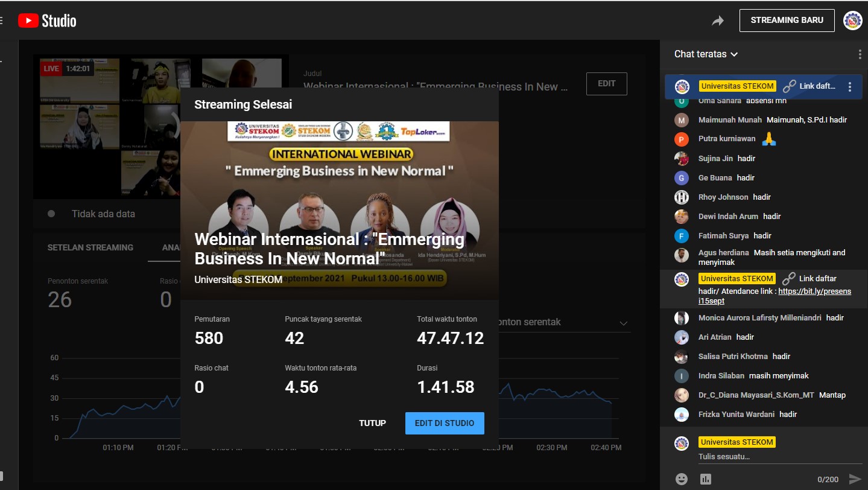Click the hamburger menu icon at top left

click(x=1, y=21)
